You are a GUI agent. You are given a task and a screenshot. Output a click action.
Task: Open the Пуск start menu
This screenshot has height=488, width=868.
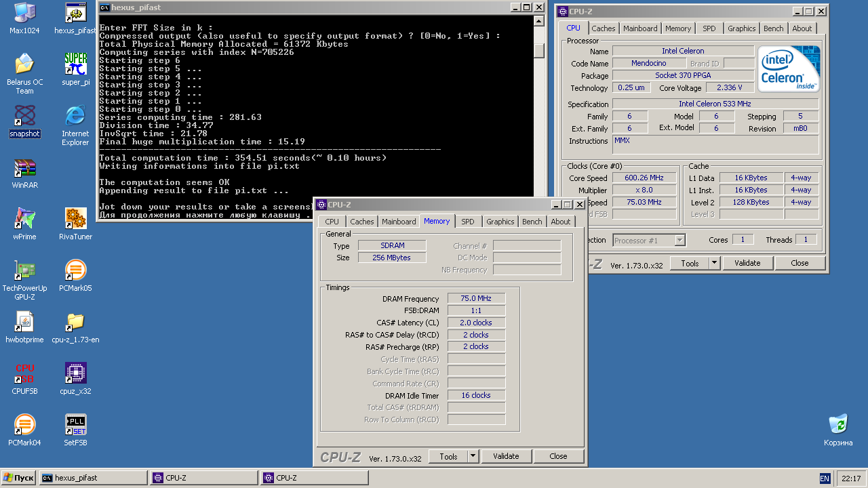pos(18,478)
